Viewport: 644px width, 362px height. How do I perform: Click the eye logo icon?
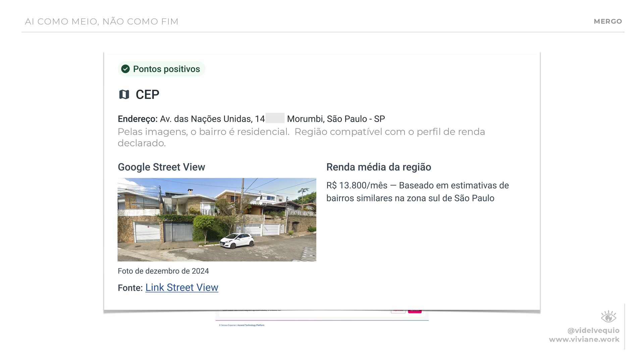pos(608,317)
